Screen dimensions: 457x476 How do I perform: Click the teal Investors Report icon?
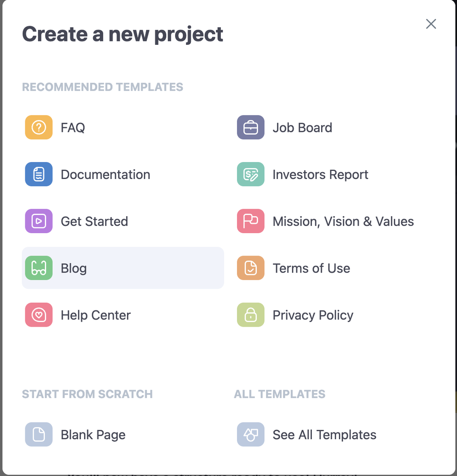click(x=251, y=174)
